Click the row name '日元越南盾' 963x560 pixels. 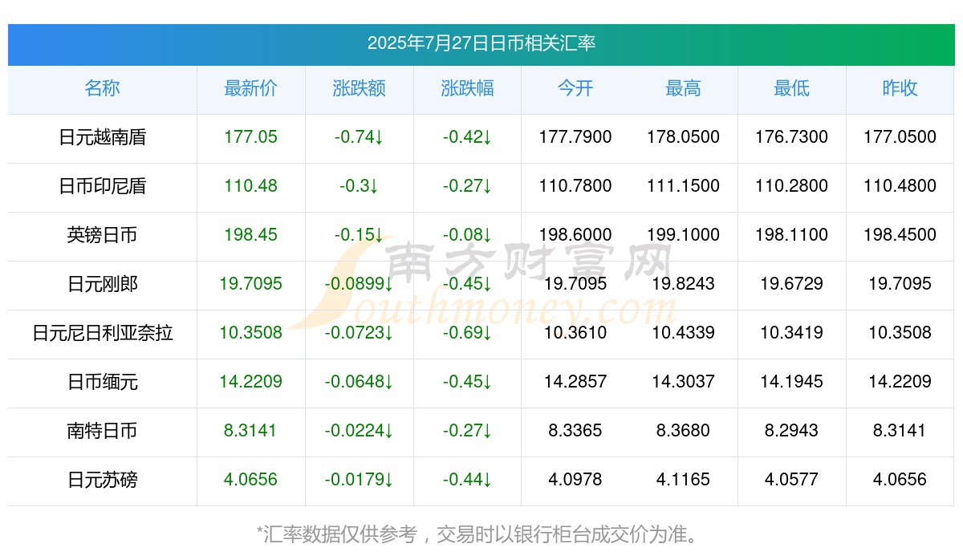[x=103, y=137]
